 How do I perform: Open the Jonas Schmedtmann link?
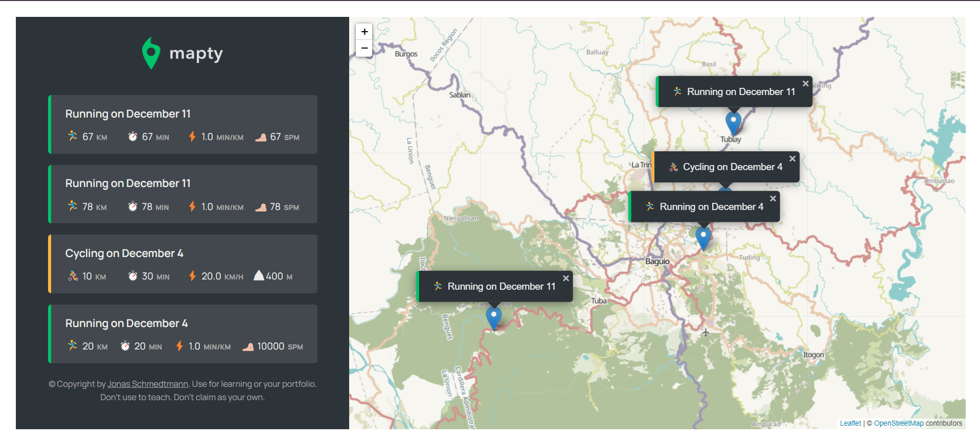148,384
